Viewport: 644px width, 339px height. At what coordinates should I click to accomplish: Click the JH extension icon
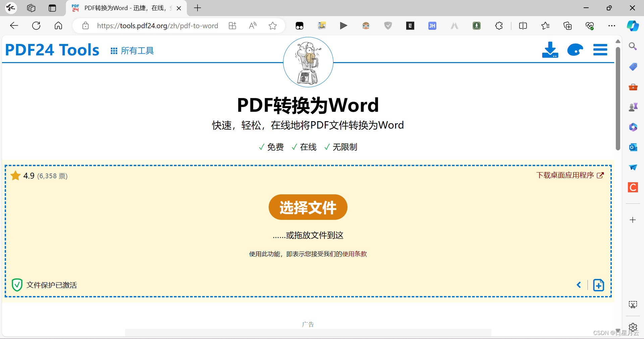click(432, 26)
